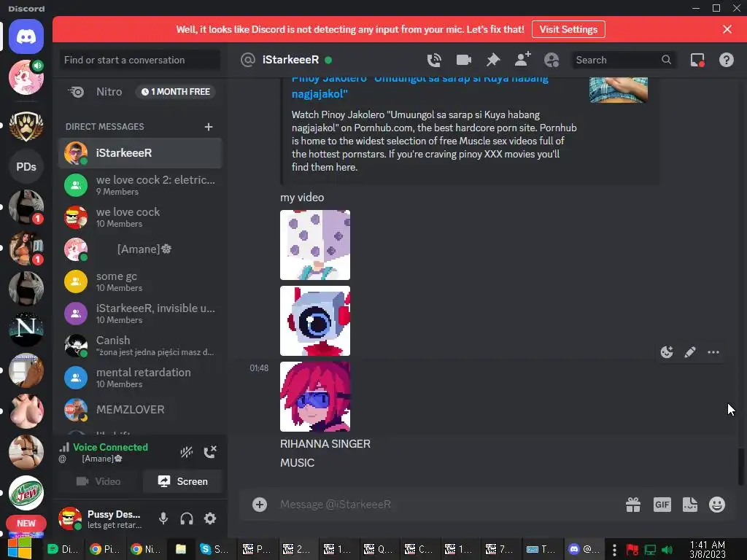Image resolution: width=747 pixels, height=560 pixels.
Task: Click the chat scrollbar thumb
Action: (741, 466)
